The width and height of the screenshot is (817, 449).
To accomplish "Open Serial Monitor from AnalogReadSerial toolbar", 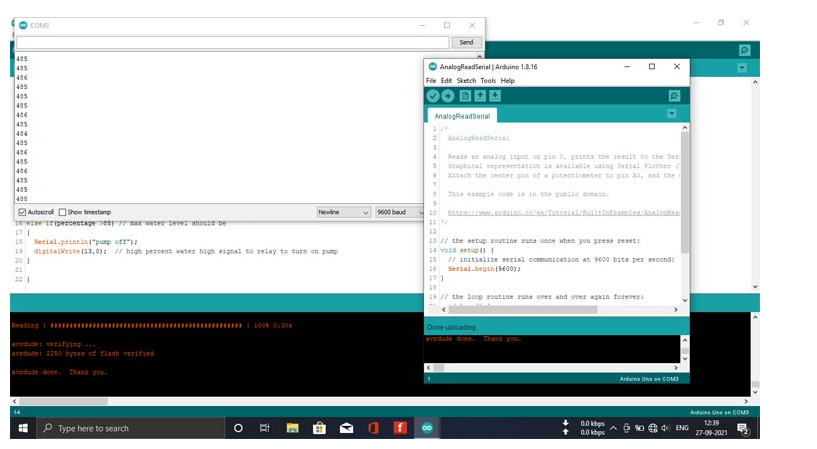I will tap(674, 96).
